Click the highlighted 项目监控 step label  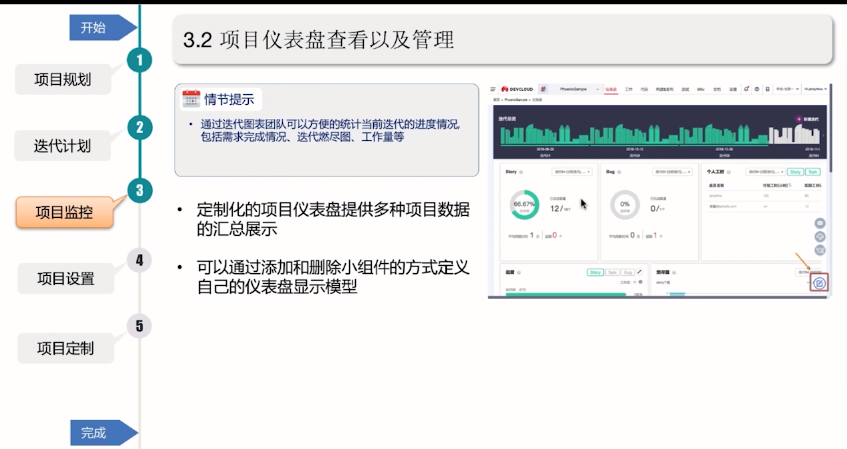64,212
